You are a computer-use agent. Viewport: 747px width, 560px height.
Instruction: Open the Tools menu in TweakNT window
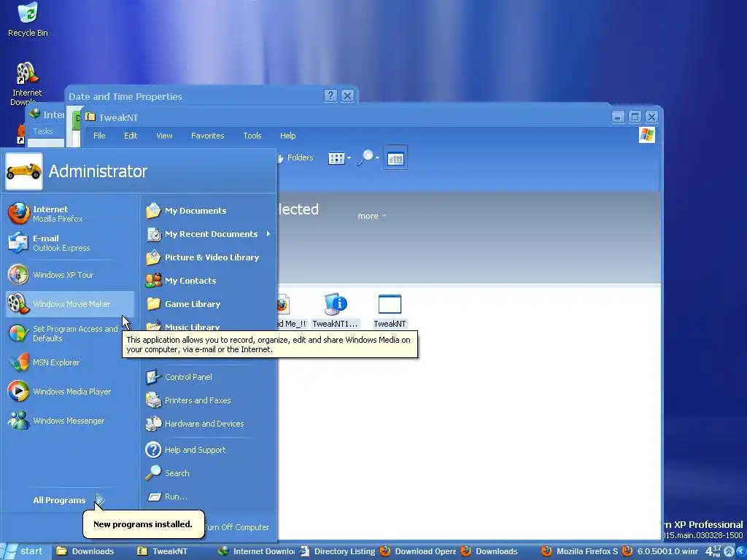252,136
